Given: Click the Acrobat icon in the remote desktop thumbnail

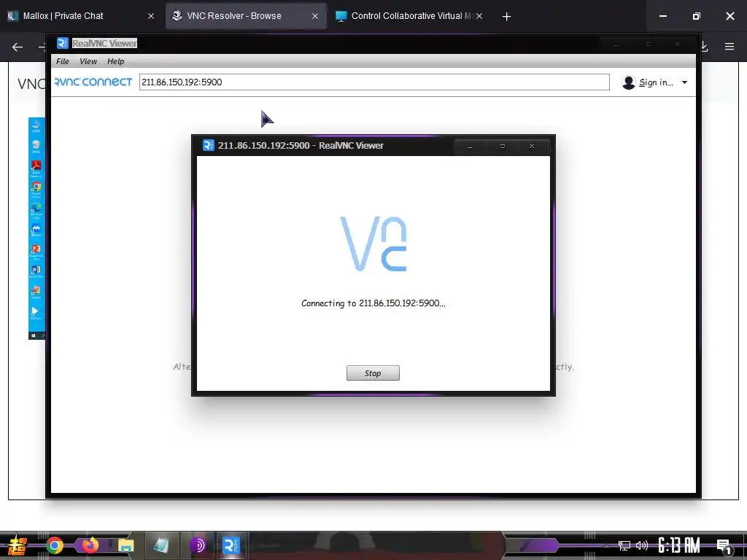Looking at the screenshot, I should click(x=36, y=166).
